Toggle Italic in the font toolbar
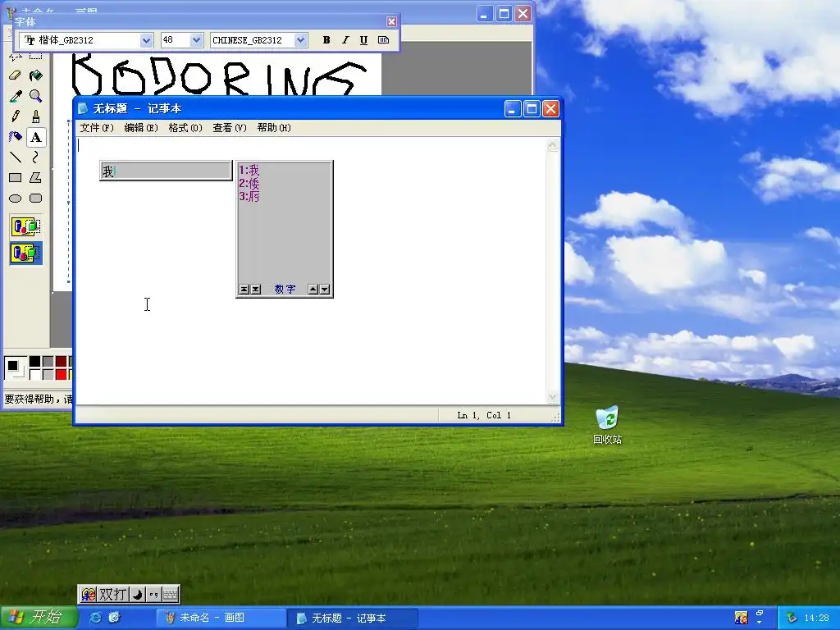The width and height of the screenshot is (840, 630). click(345, 40)
